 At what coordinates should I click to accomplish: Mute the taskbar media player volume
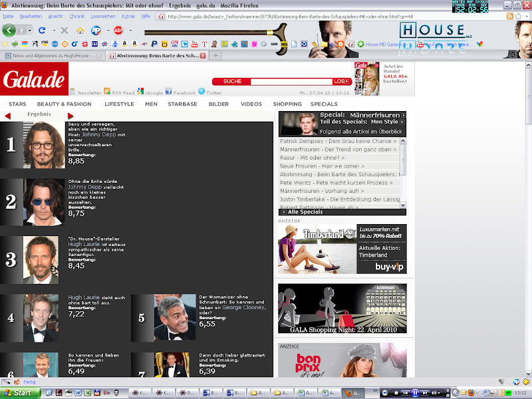434,393
